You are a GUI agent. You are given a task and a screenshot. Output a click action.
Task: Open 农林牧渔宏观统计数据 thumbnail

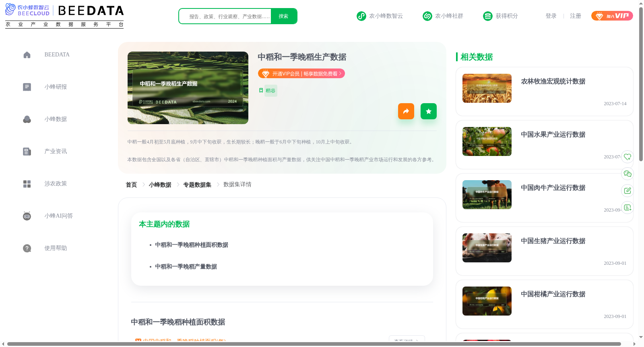click(x=487, y=88)
